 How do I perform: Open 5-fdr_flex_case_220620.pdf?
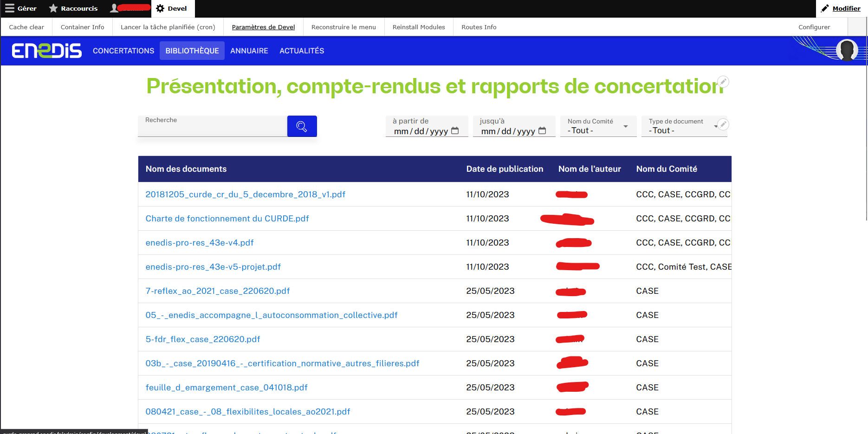point(203,339)
